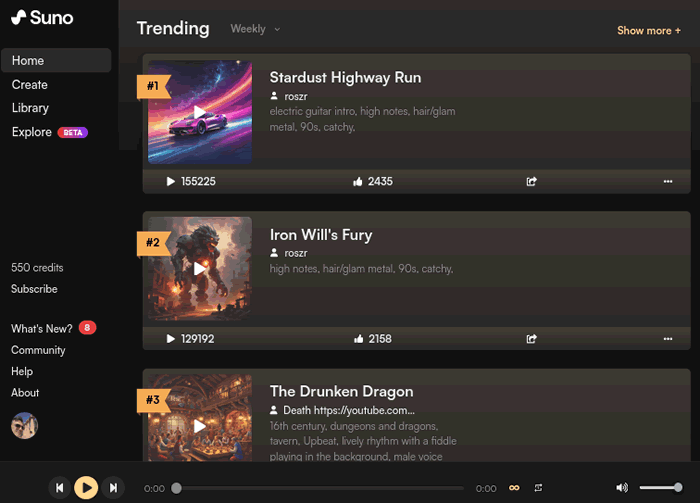This screenshot has width=700, height=503.
Task: Skip to the next track
Action: pyautogui.click(x=114, y=488)
